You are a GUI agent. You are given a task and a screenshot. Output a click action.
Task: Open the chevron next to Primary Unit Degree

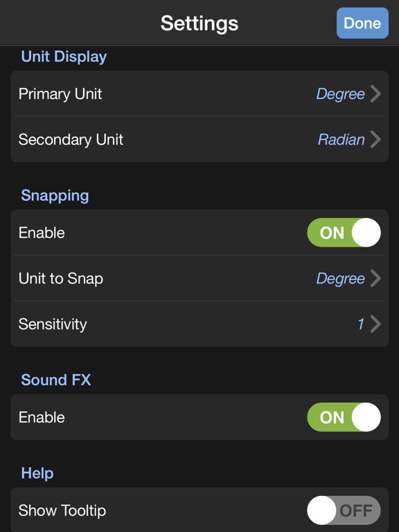click(375, 94)
